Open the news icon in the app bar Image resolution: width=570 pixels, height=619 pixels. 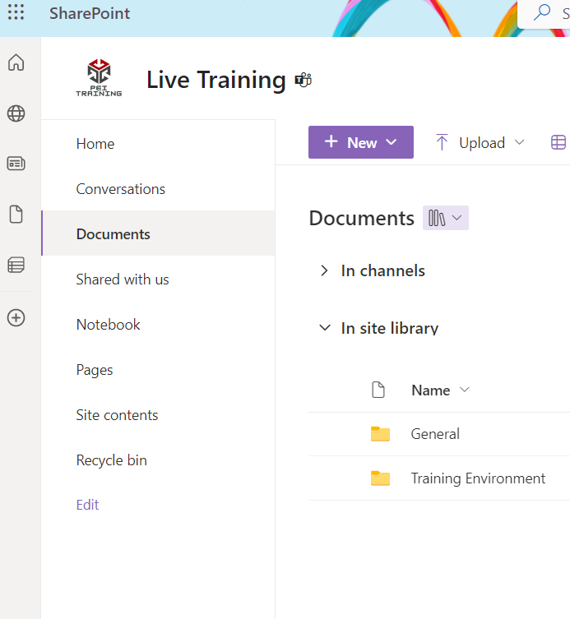click(16, 163)
